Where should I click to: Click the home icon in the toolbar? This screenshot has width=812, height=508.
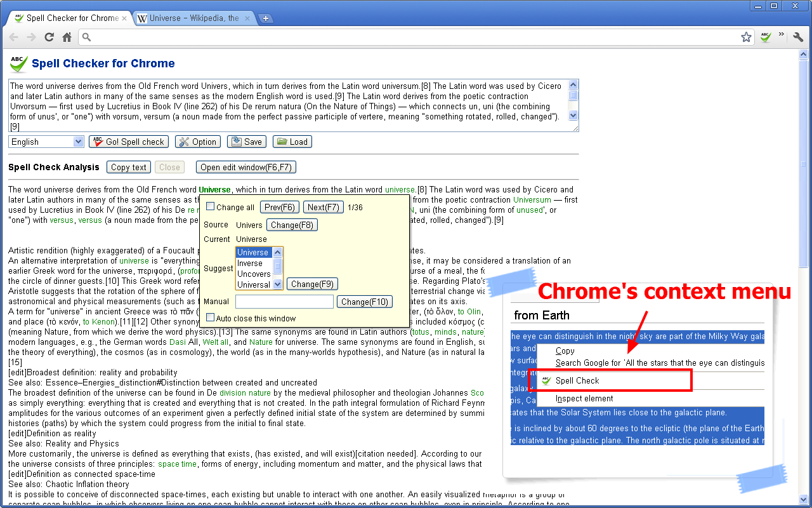(x=66, y=37)
